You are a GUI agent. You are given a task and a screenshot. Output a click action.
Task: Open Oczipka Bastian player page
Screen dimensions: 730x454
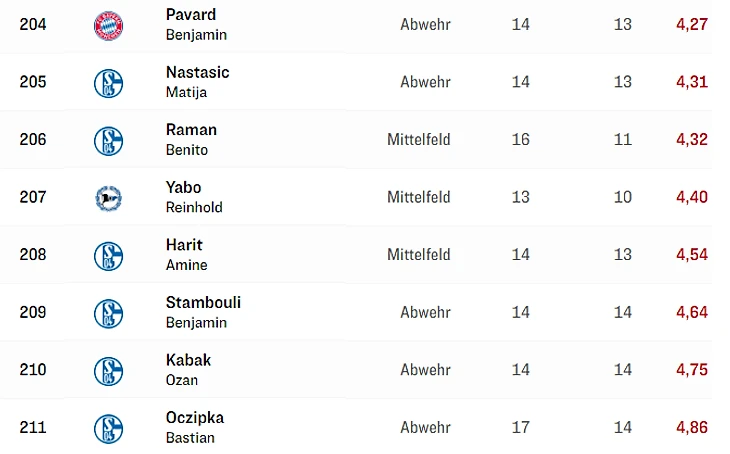point(195,427)
